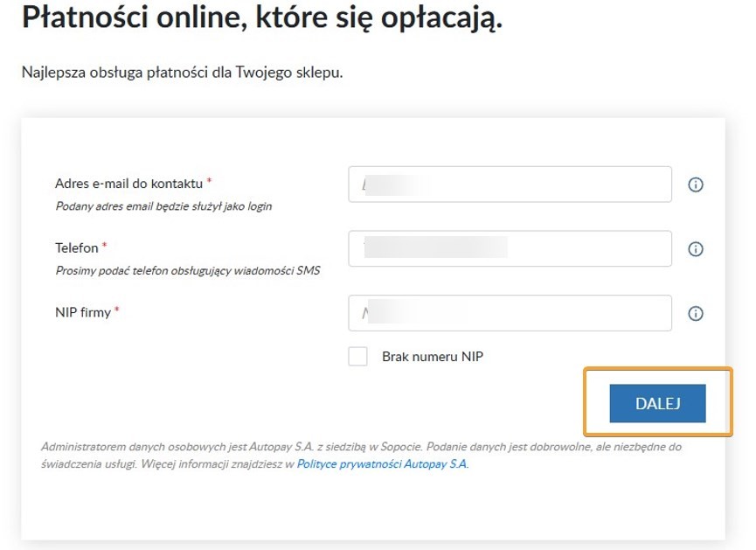The image size is (756, 550).
Task: Click the red asterisk next to Telefon
Action: (x=105, y=247)
